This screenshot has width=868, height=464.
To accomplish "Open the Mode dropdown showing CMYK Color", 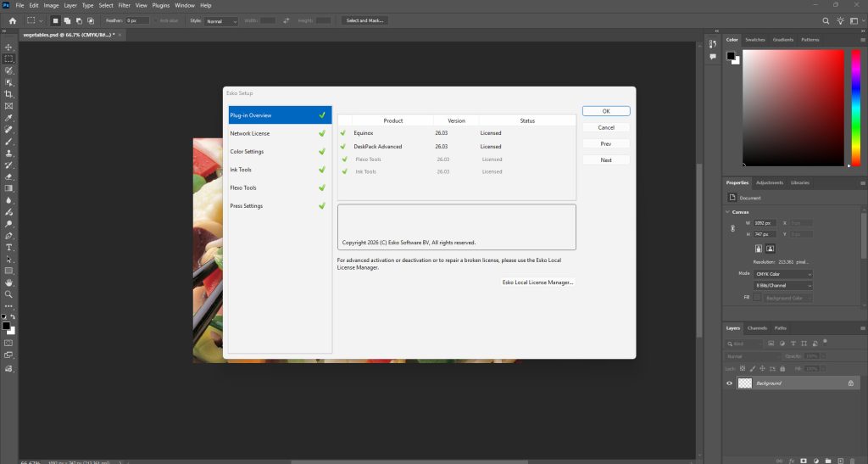I will [x=782, y=274].
